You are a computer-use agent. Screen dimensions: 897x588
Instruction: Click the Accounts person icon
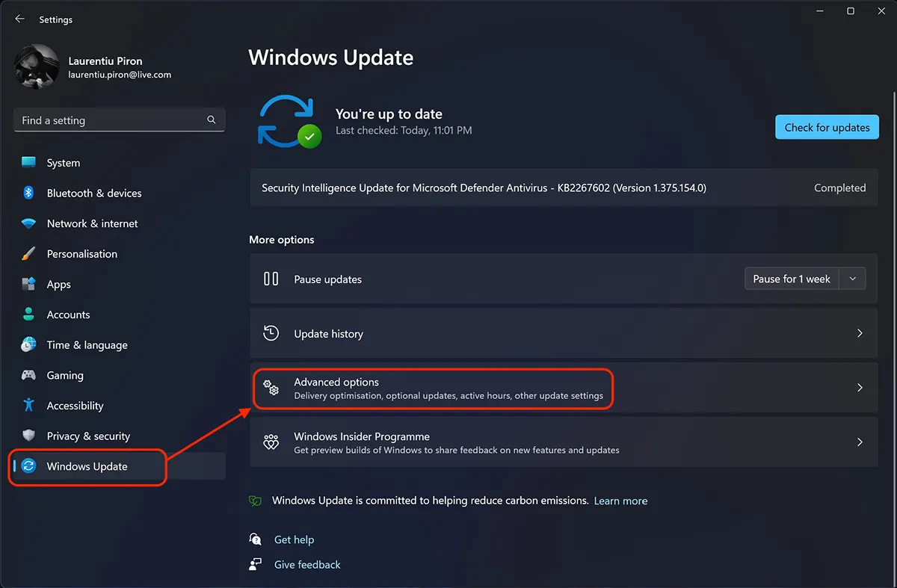pyautogui.click(x=28, y=315)
